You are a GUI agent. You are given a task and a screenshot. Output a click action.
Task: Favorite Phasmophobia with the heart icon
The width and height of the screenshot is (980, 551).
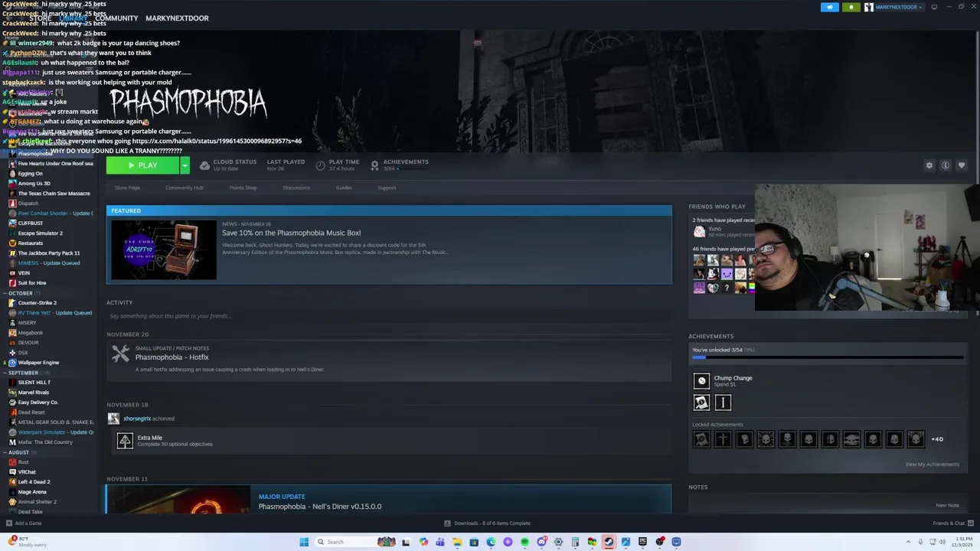pyautogui.click(x=962, y=165)
